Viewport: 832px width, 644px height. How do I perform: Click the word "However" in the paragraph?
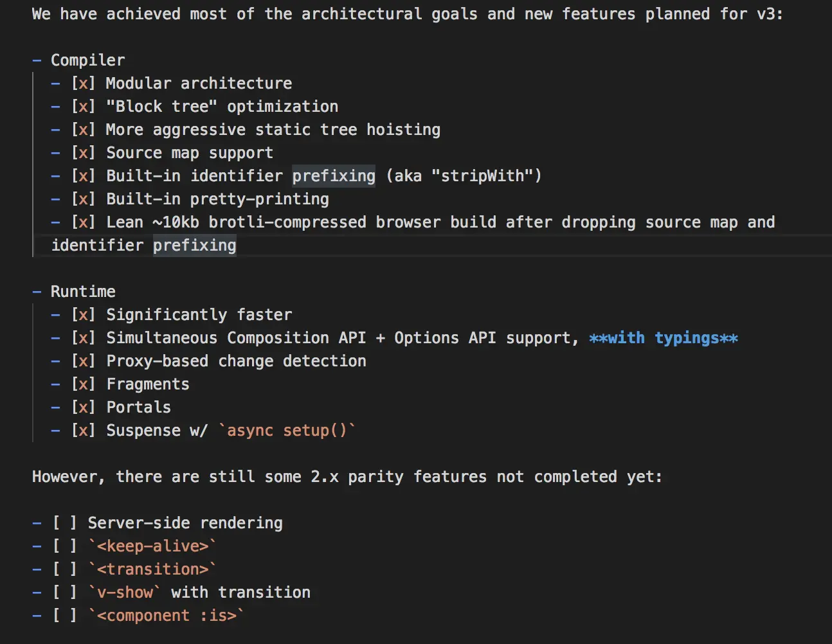point(64,477)
